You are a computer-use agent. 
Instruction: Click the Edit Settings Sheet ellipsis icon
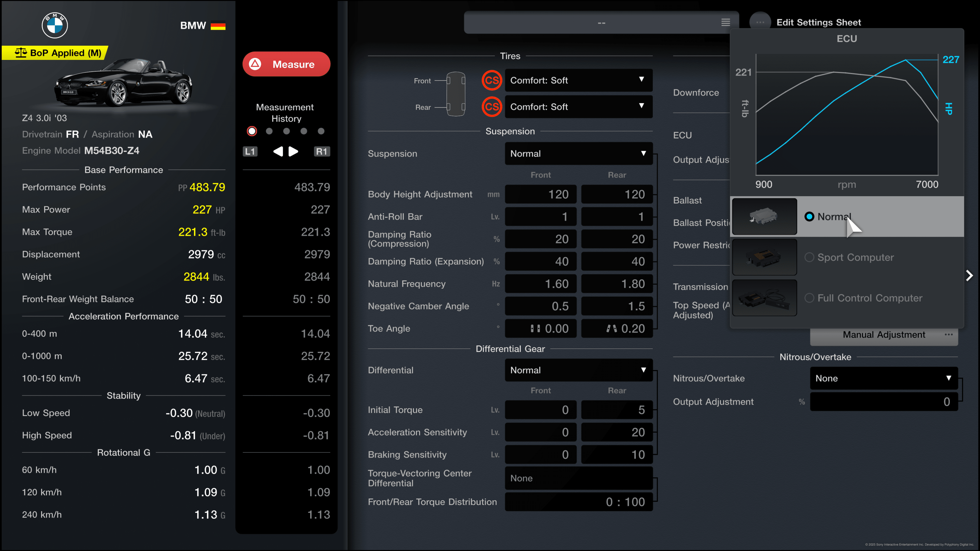coord(760,22)
